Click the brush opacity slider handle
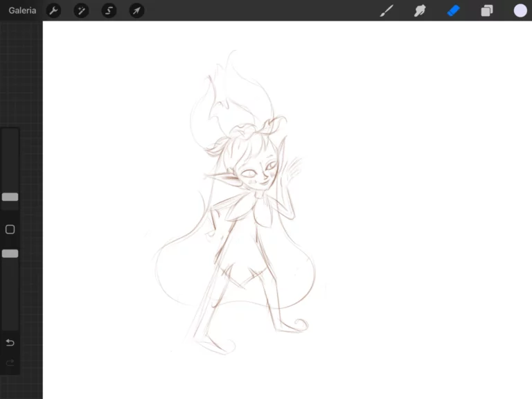Screen dimensions: 532x399 click(10, 254)
